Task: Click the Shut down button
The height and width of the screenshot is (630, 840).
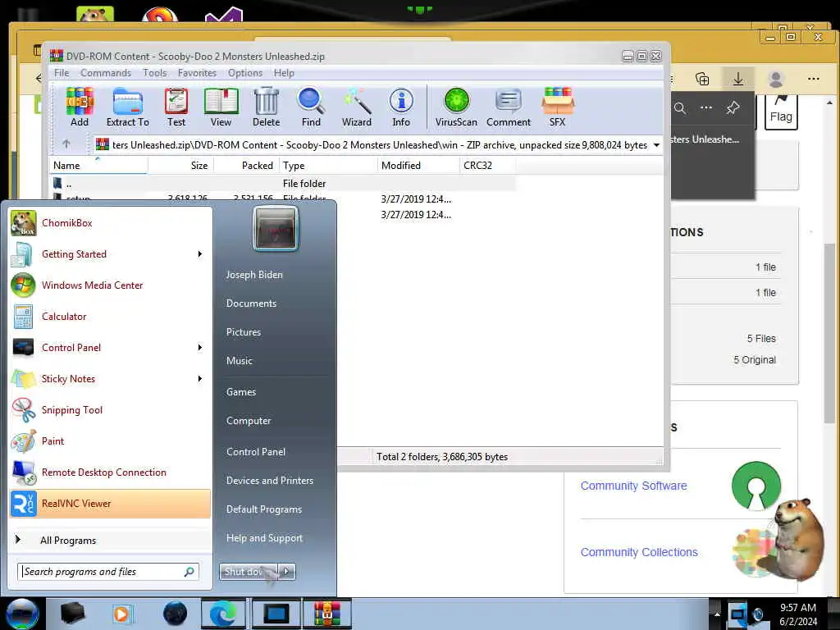Action: (x=249, y=572)
